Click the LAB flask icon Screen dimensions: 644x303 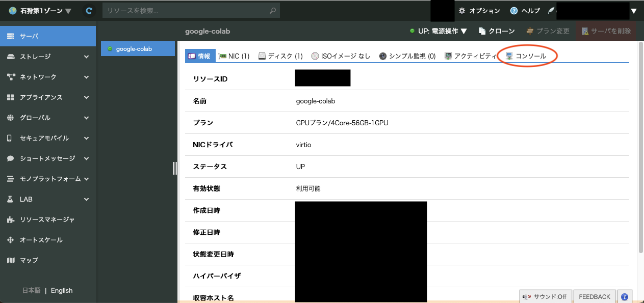click(x=10, y=199)
